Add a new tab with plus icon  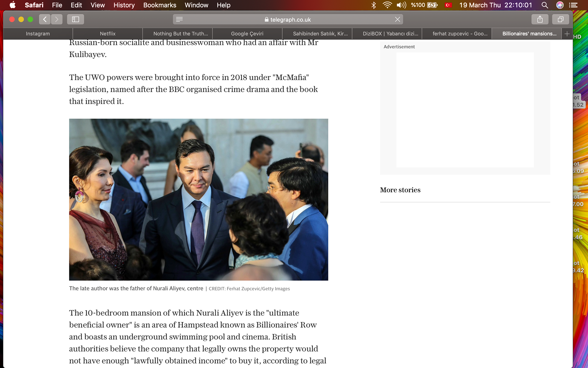[x=567, y=34]
